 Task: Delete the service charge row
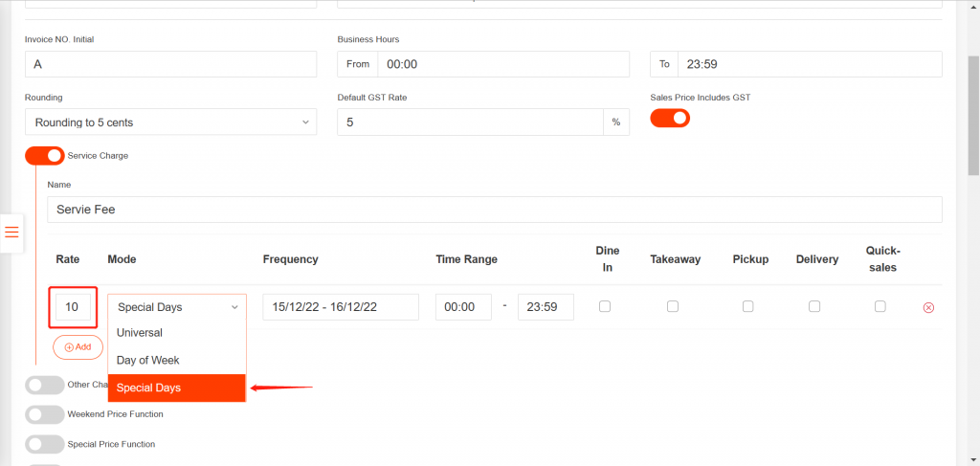[927, 307]
